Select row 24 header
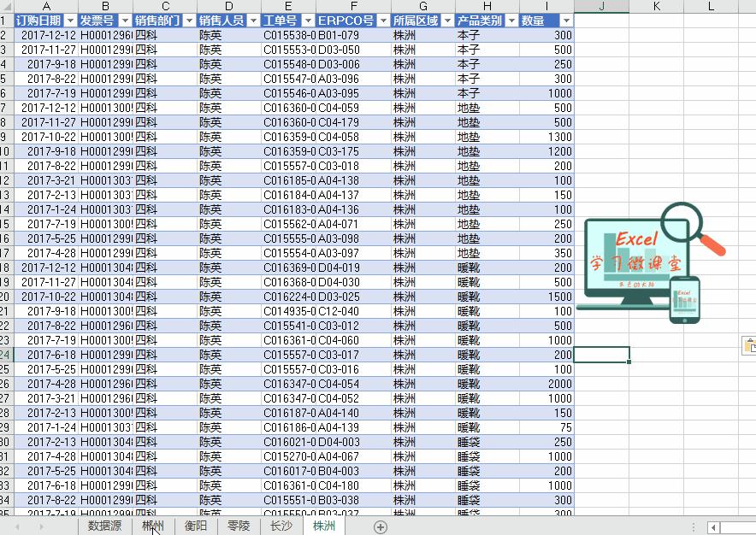This screenshot has width=756, height=535. click(6, 355)
